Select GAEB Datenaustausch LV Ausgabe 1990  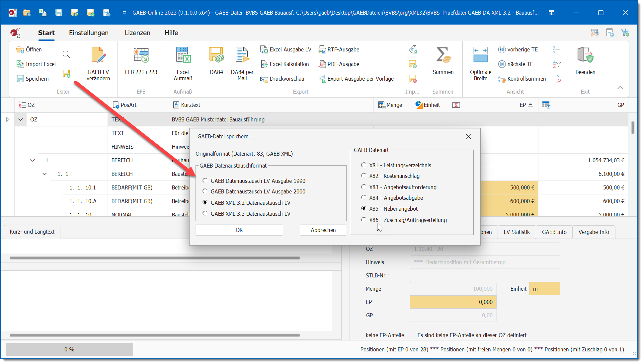(x=205, y=181)
